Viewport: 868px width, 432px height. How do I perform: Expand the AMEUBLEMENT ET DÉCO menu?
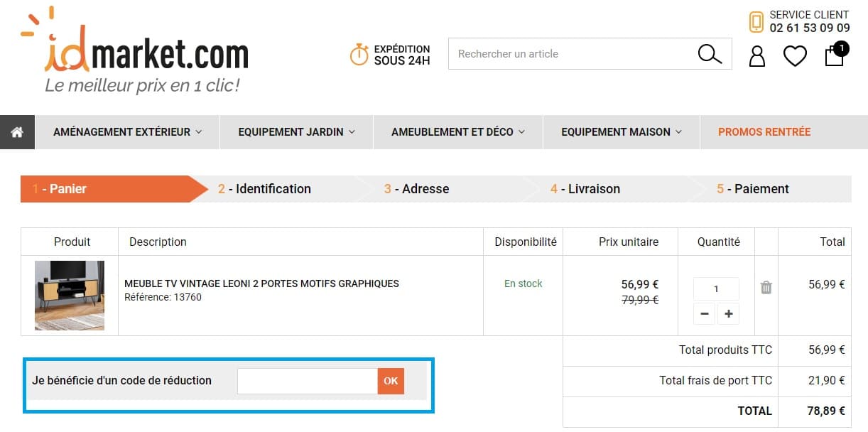[x=457, y=131]
